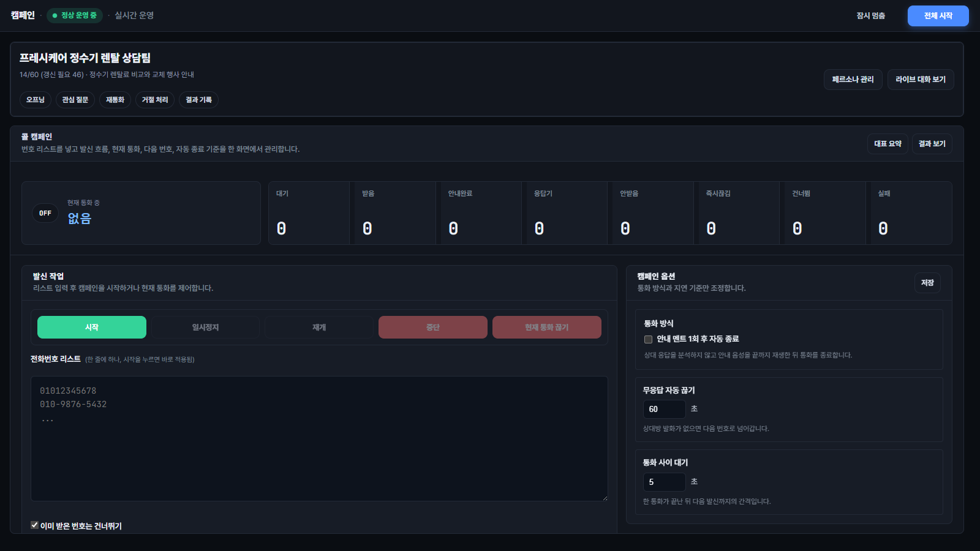The width and height of the screenshot is (980, 551).
Task: Click 잠시 멈춤 in the top bar
Action: 870,16
